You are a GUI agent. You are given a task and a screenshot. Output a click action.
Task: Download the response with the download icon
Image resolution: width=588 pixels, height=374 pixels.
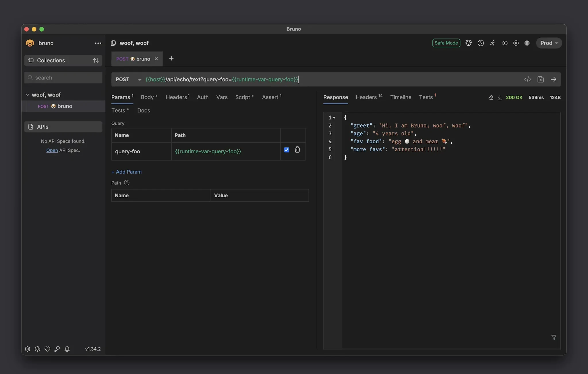pos(500,98)
